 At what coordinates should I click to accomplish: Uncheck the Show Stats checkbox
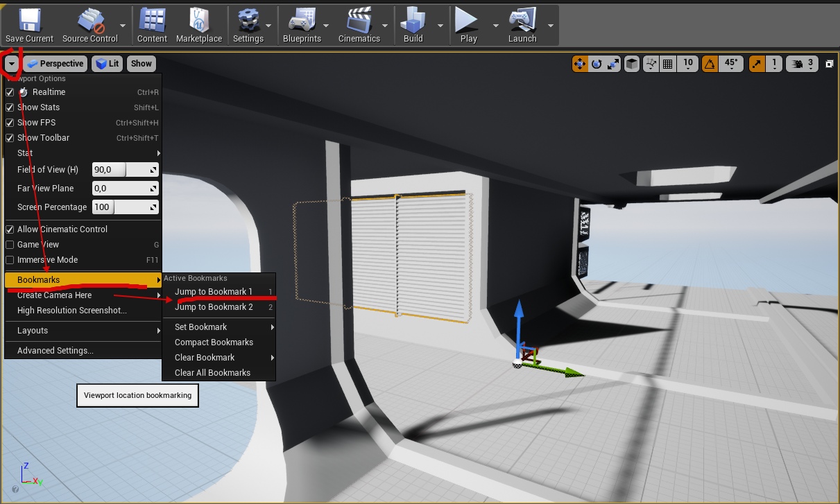[x=10, y=107]
